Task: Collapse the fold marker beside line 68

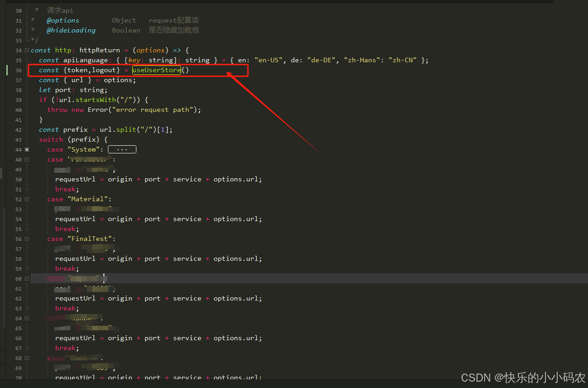Action: (x=27, y=358)
